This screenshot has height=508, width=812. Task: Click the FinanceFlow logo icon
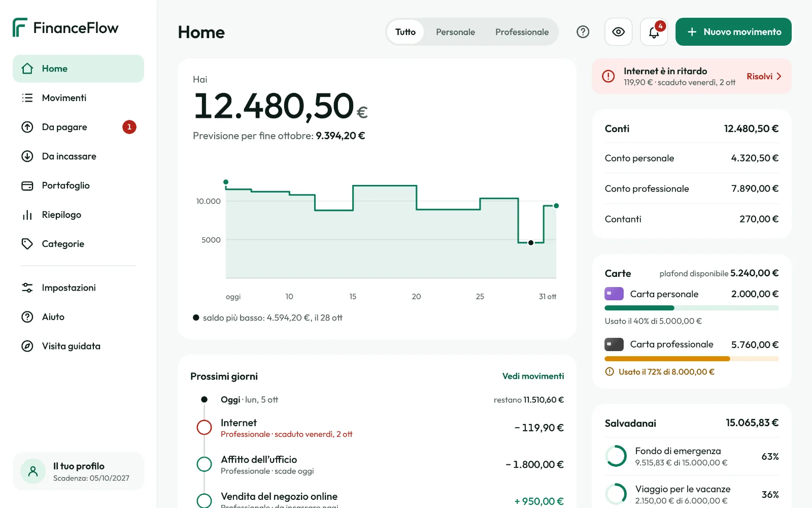click(20, 27)
